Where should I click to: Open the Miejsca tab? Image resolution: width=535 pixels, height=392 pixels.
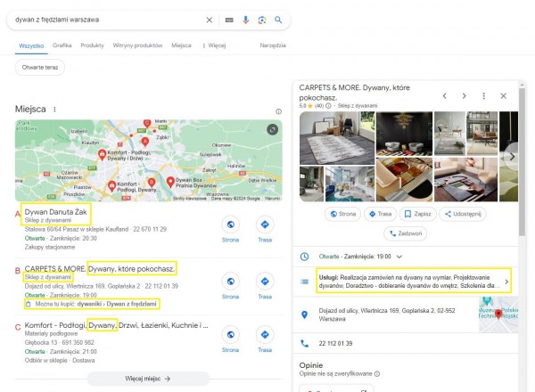(x=181, y=45)
